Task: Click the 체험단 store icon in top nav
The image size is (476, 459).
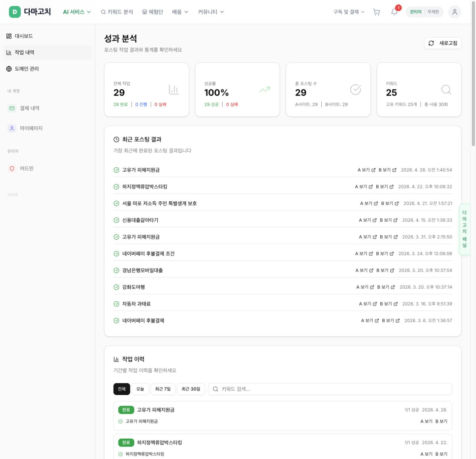Action: [144, 12]
